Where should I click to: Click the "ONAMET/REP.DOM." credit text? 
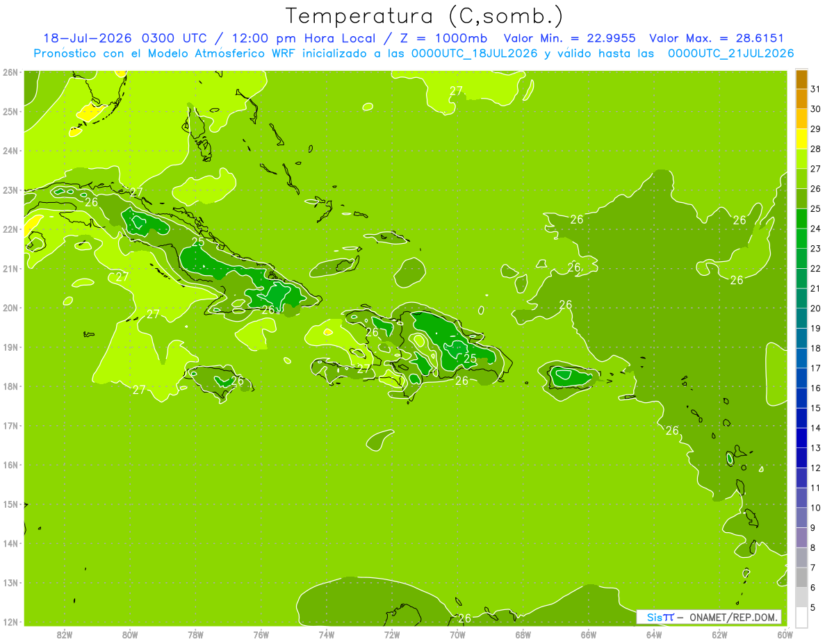pyautogui.click(x=733, y=617)
